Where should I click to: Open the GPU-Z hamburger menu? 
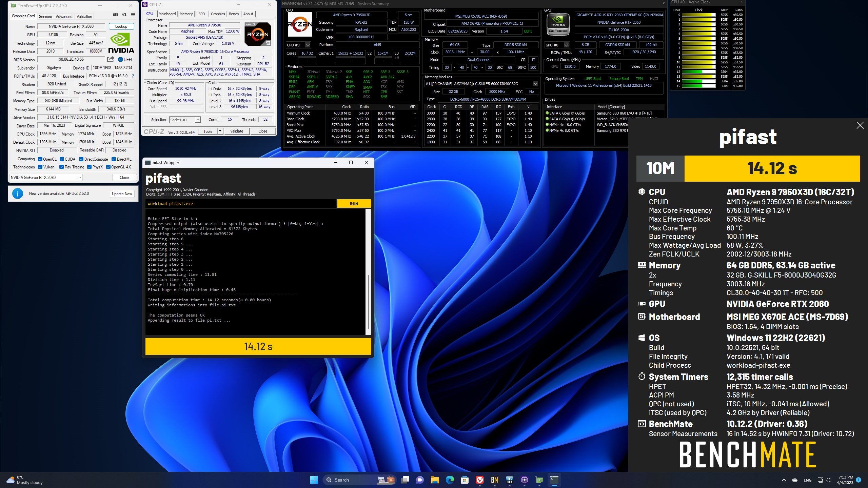133,15
